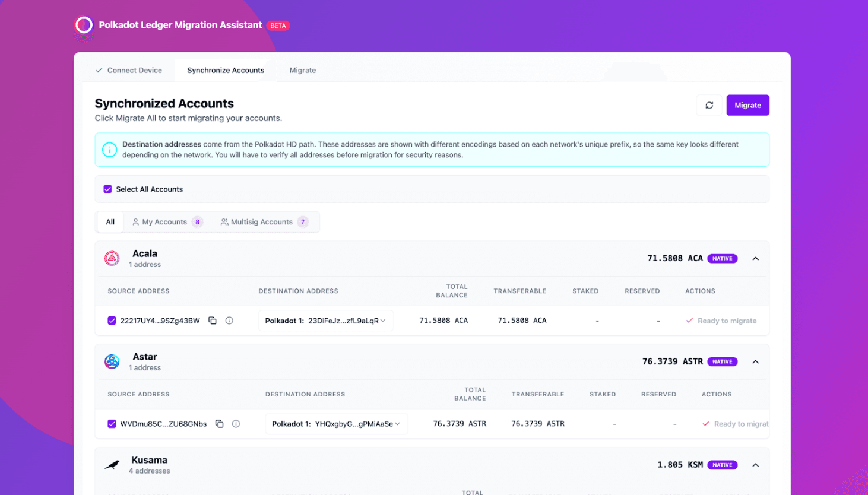This screenshot has width=868, height=495.
Task: Click Acala row transferable 71.5808 ACA value
Action: click(522, 321)
